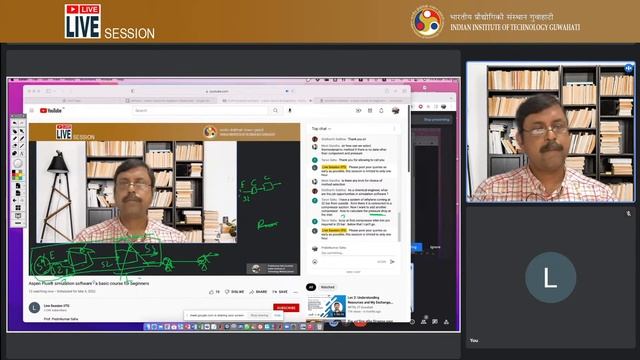Switch to the last browser tab
Image resolution: width=640 pixels, height=360 pixels.
(x=363, y=100)
